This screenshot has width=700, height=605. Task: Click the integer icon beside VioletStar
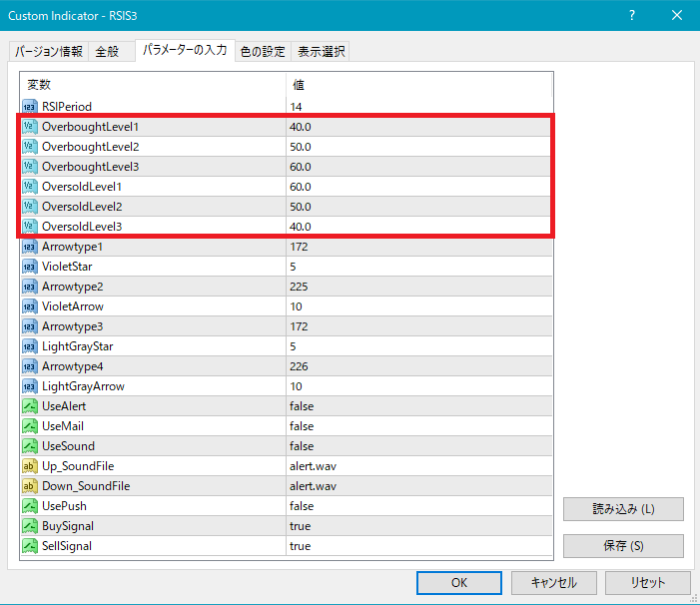coord(30,267)
